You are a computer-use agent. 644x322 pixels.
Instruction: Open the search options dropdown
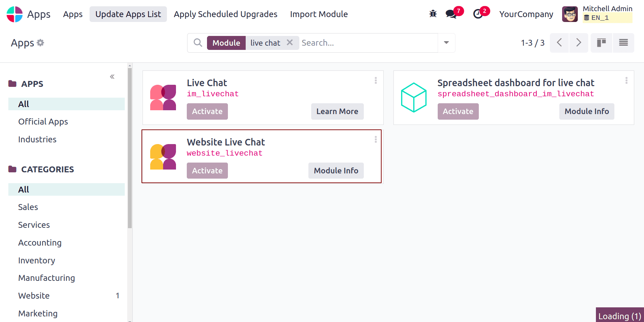tap(446, 43)
